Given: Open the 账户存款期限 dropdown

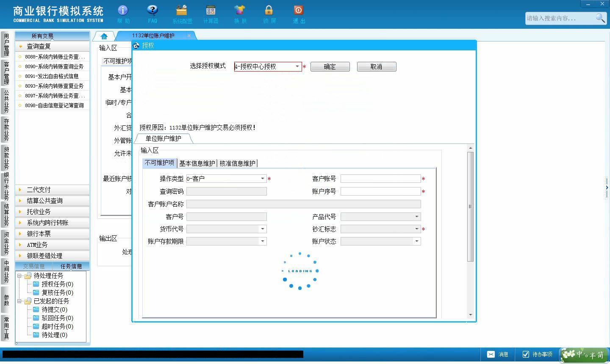Looking at the screenshot, I should point(262,241).
